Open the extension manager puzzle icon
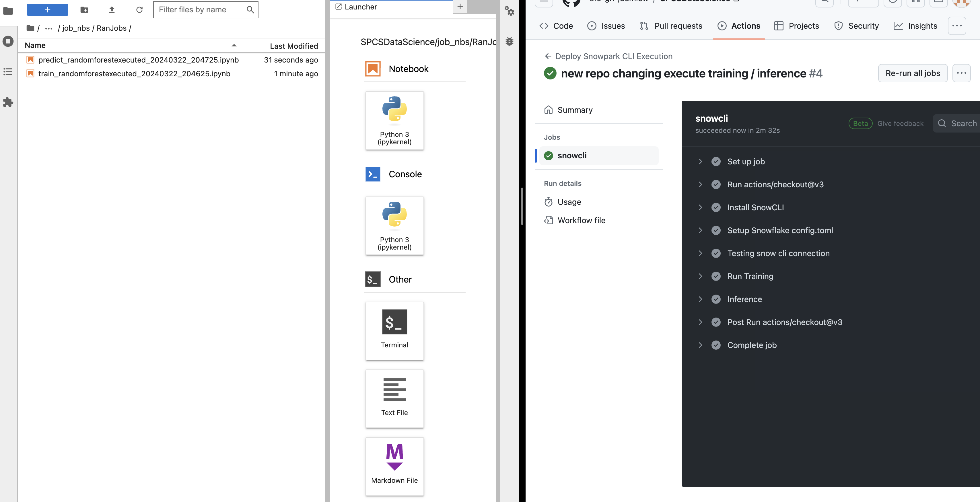Image resolution: width=980 pixels, height=502 pixels. [8, 102]
